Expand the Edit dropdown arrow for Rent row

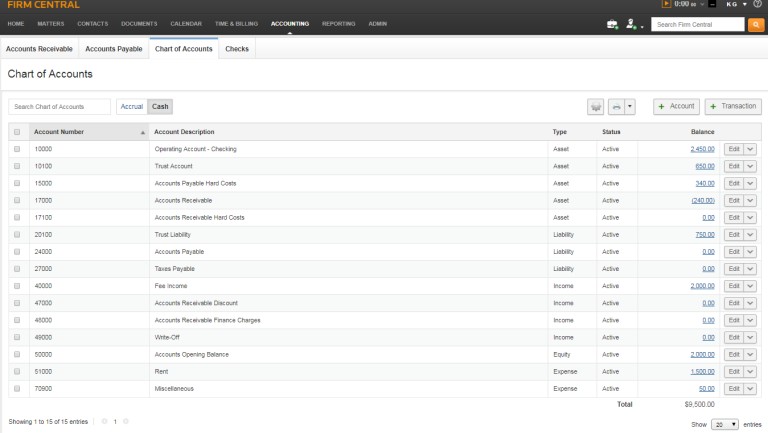[x=751, y=371]
